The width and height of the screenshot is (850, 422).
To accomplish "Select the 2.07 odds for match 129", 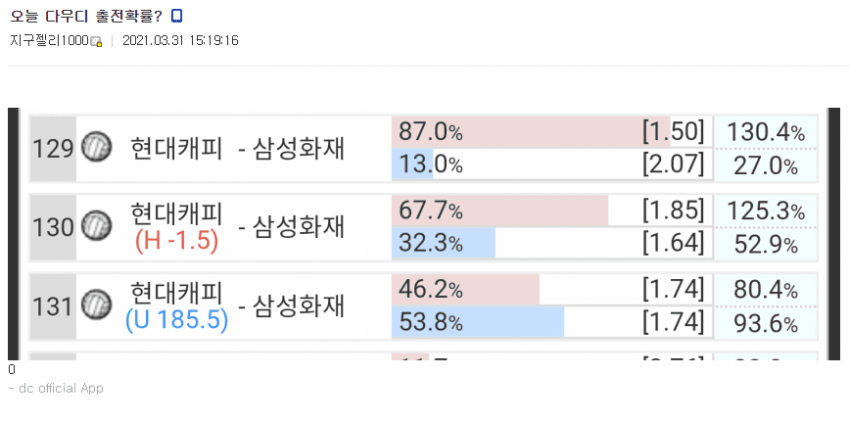I will point(673,164).
